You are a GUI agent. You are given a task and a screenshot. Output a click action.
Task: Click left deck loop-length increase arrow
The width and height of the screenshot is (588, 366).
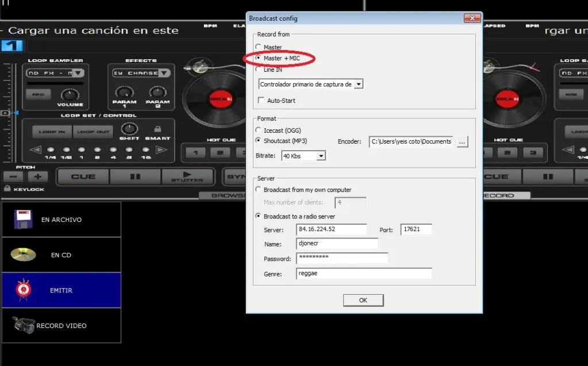pos(161,149)
